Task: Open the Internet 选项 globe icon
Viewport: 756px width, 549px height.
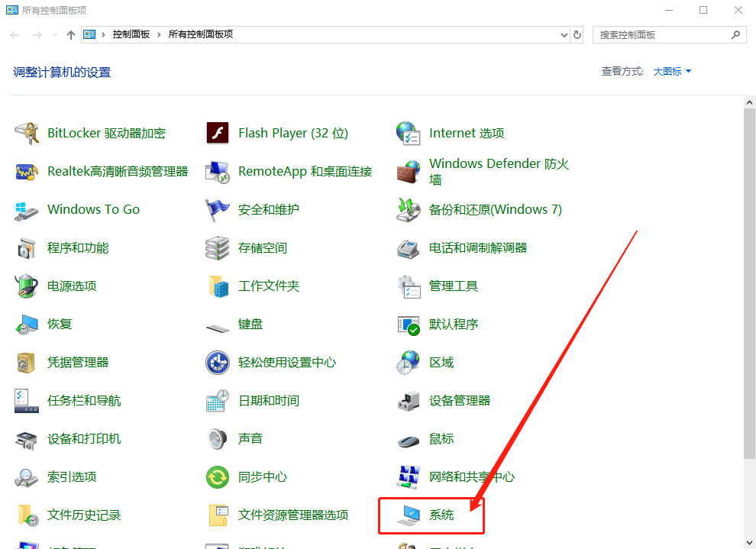Action: coord(409,133)
